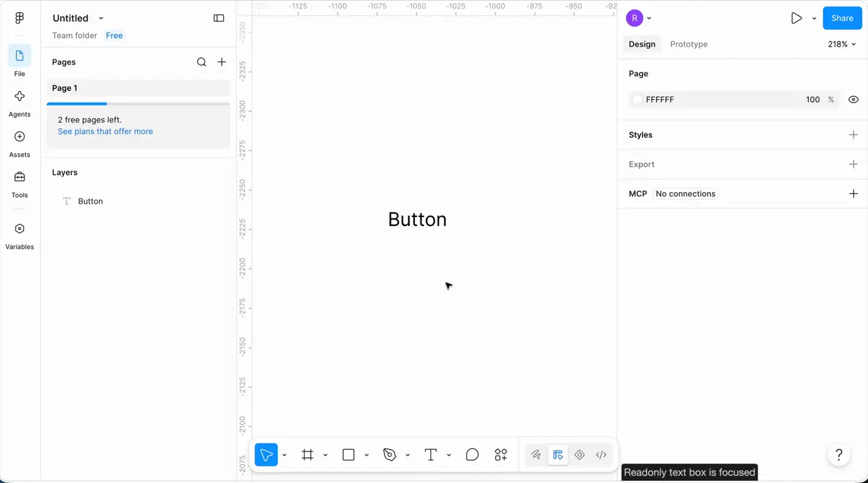Open the help question mark button
Viewport: 868px width, 483px height.
(x=839, y=455)
